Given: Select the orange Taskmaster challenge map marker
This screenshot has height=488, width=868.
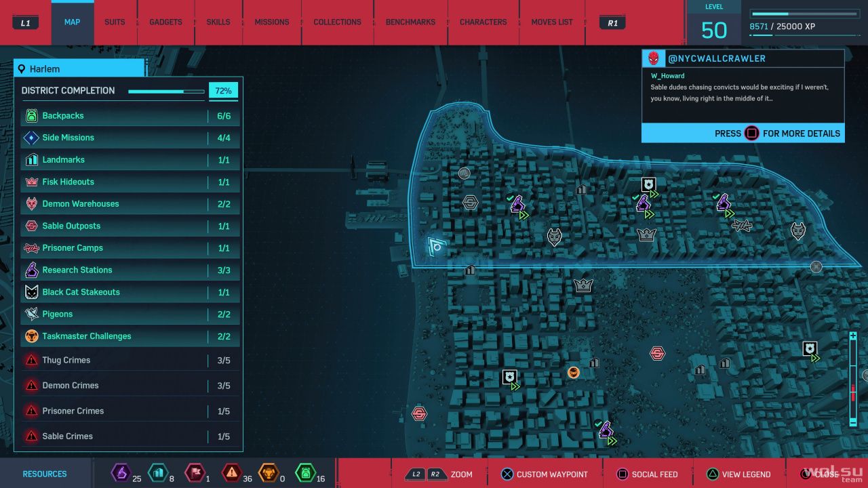Looking at the screenshot, I should (x=574, y=373).
